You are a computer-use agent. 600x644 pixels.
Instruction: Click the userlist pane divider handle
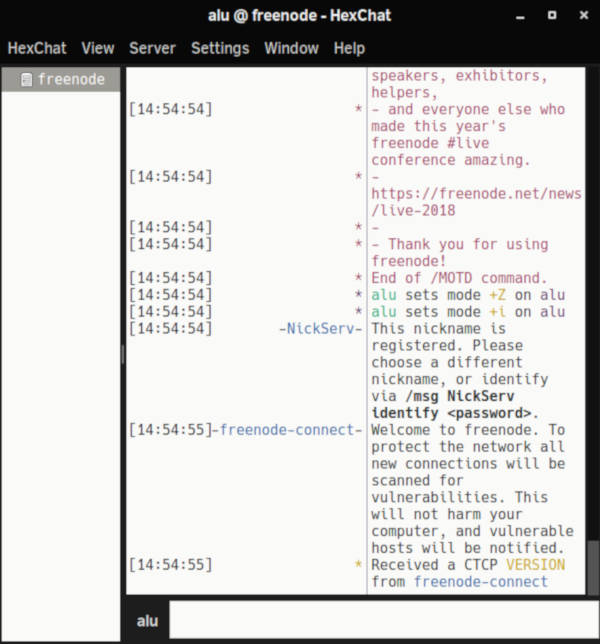[123, 354]
